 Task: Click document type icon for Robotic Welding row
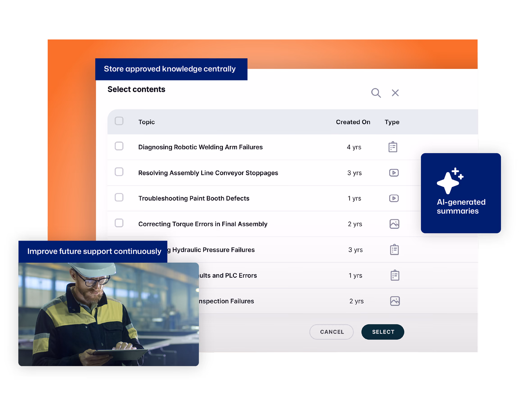point(393,147)
